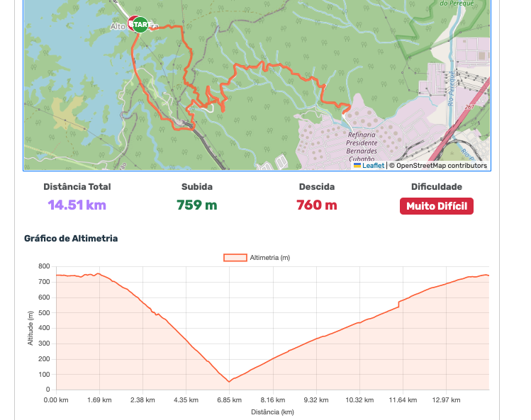
Task: Toggle the Altimetria (m) legend swatch
Action: tap(235, 258)
